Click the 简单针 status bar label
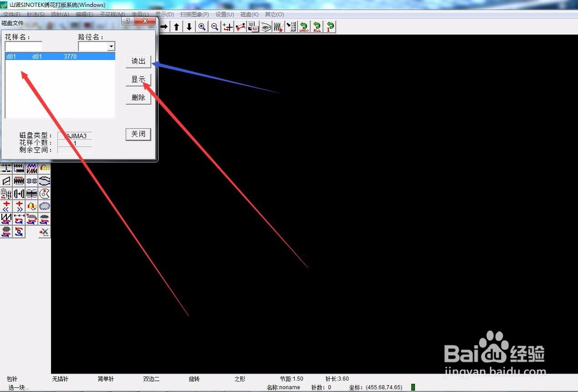This screenshot has height=392, width=578. (x=106, y=379)
